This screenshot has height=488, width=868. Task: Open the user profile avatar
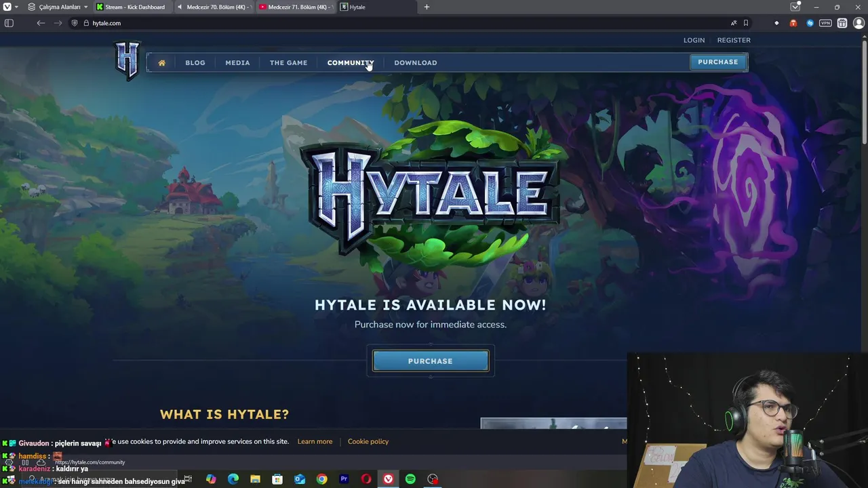(x=859, y=23)
